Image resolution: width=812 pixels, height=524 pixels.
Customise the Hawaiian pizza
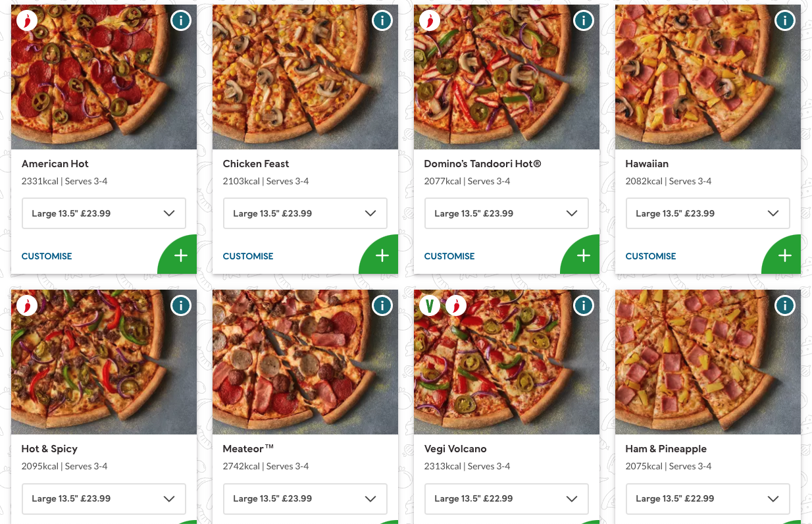coord(651,256)
